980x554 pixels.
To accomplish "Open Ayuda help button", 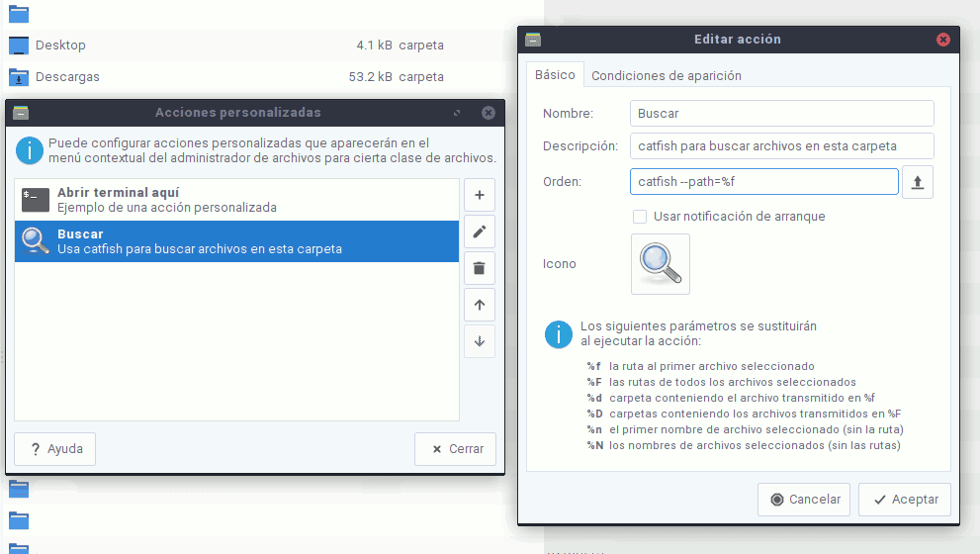I will [55, 448].
